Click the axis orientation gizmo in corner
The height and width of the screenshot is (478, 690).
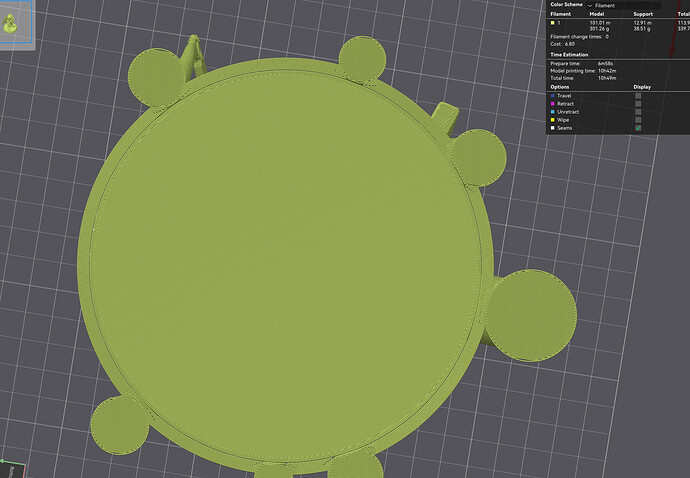(x=11, y=469)
